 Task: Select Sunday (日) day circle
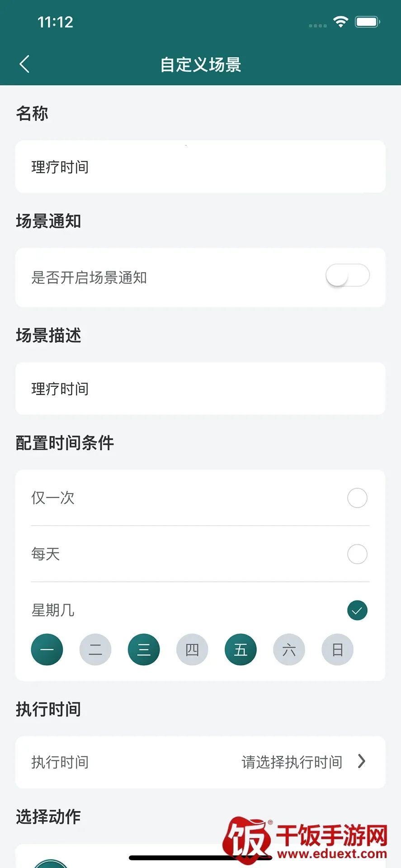tap(337, 650)
